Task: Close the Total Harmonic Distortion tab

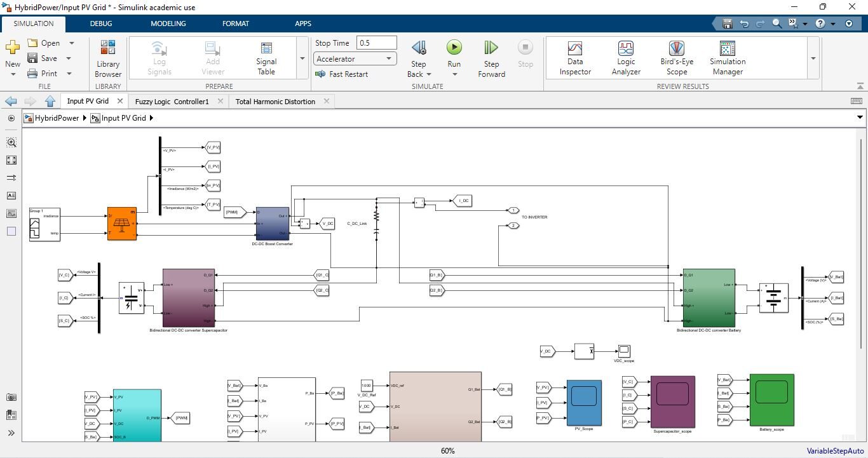Action: point(327,101)
